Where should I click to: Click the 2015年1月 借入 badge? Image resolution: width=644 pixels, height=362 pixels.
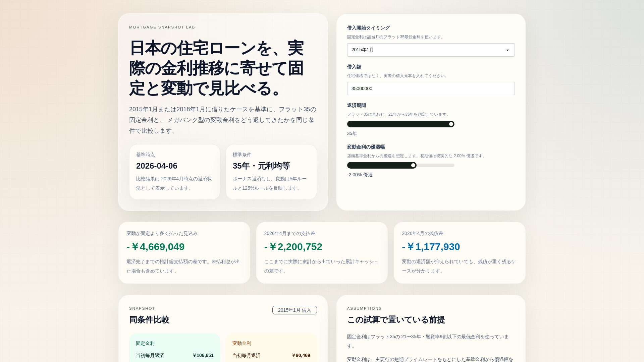[x=294, y=310]
